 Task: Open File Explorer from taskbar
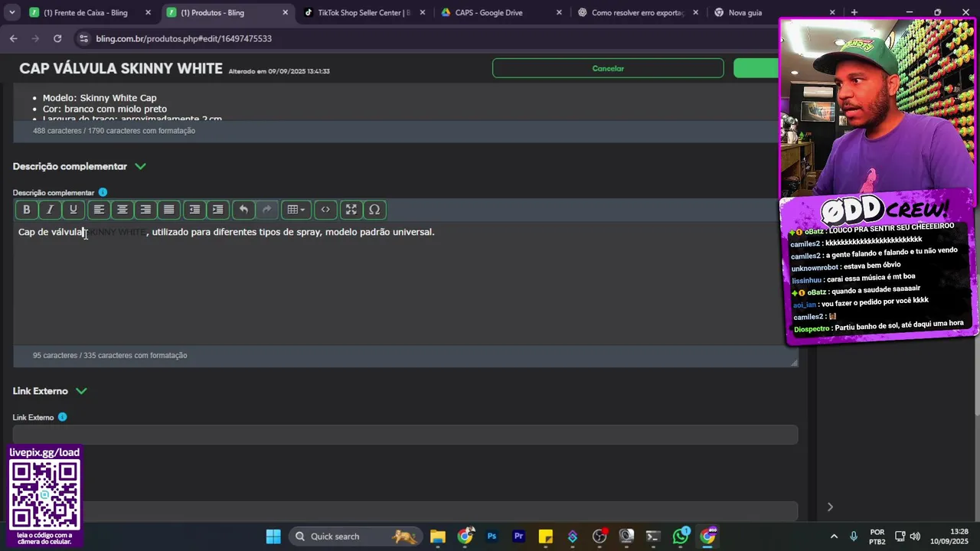[438, 536]
